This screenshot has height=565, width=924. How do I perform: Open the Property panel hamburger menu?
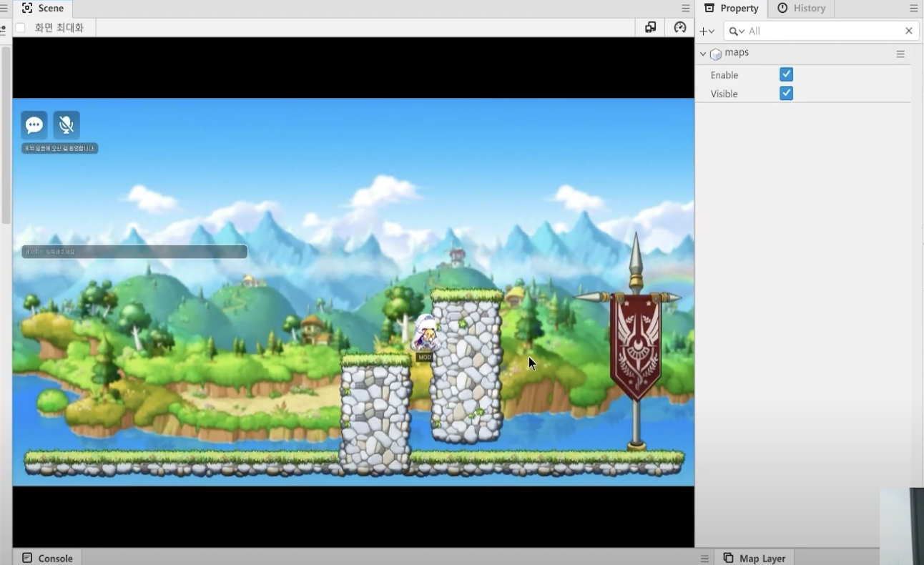[913, 9]
